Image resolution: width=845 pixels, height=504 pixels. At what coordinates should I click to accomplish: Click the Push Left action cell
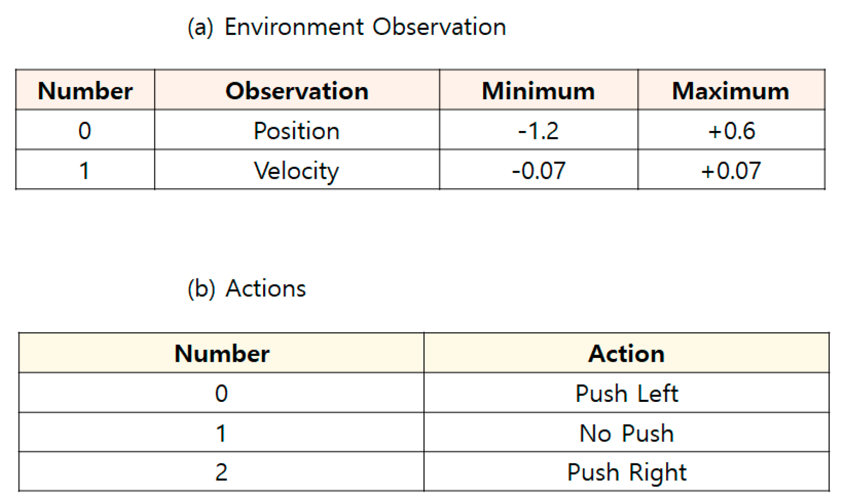[626, 393]
